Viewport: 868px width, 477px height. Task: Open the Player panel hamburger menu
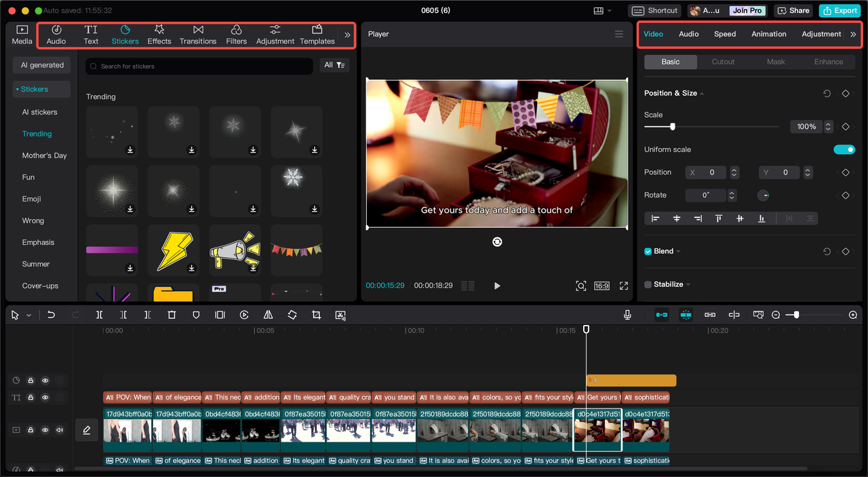click(618, 34)
